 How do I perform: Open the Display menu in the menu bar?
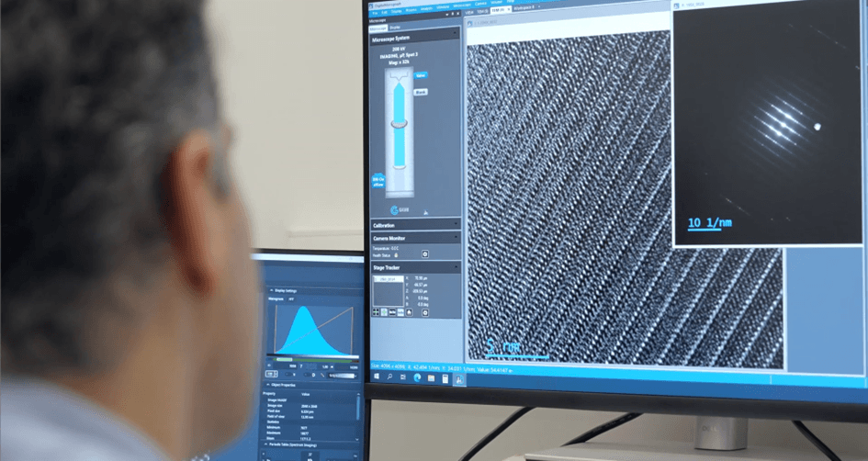[397, 11]
